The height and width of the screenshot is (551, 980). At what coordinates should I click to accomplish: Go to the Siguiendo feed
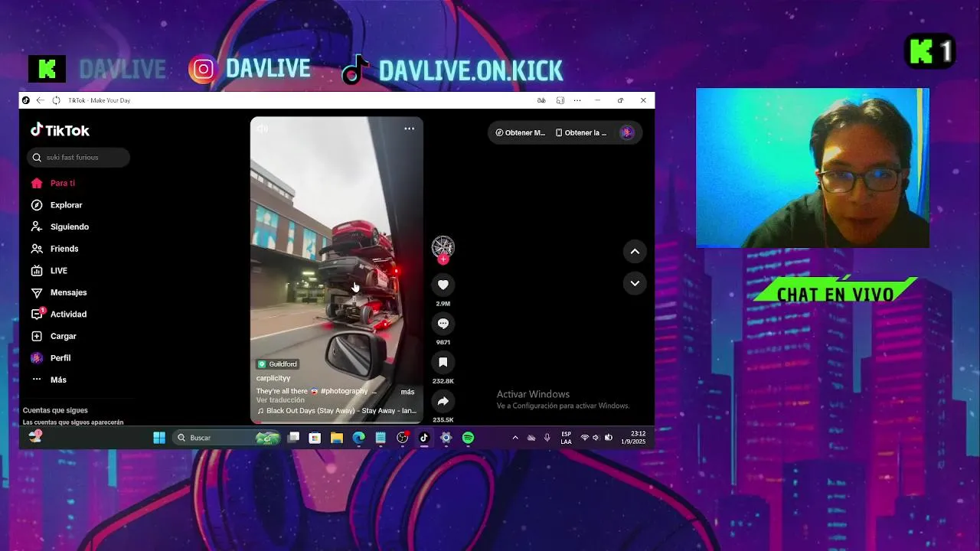click(x=60, y=227)
